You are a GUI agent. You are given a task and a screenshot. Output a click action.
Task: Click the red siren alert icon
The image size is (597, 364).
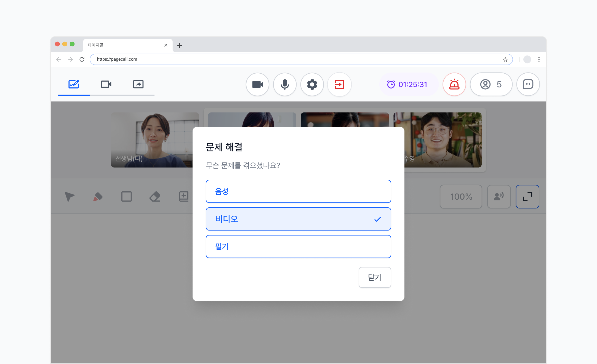[x=454, y=84]
